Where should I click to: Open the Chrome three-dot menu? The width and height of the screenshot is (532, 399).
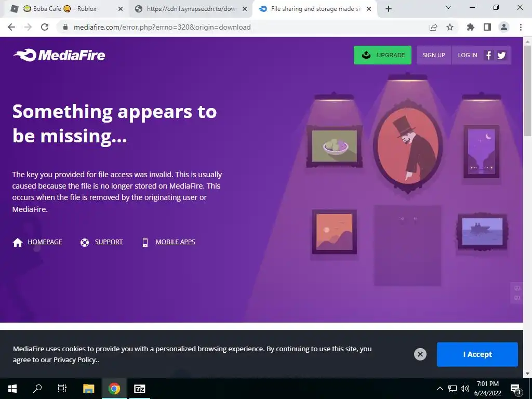[521, 27]
